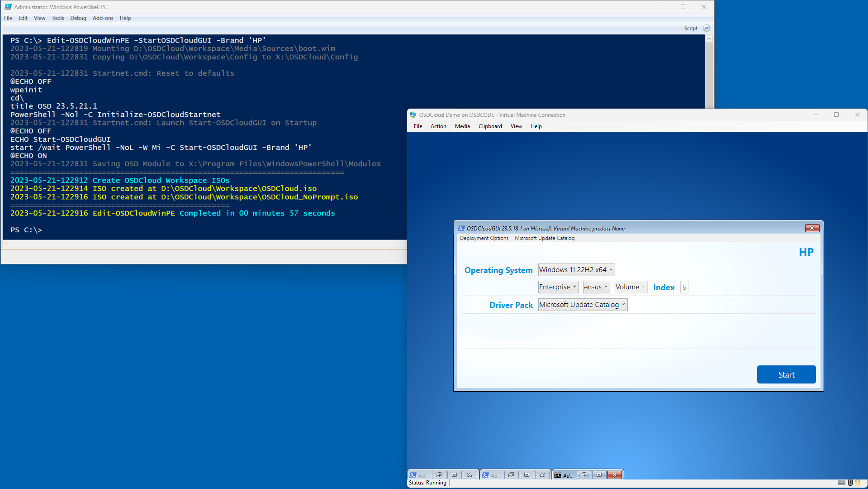Restore the first minimized PowerShell window
Screen dimensions: 868x489
pos(439,475)
